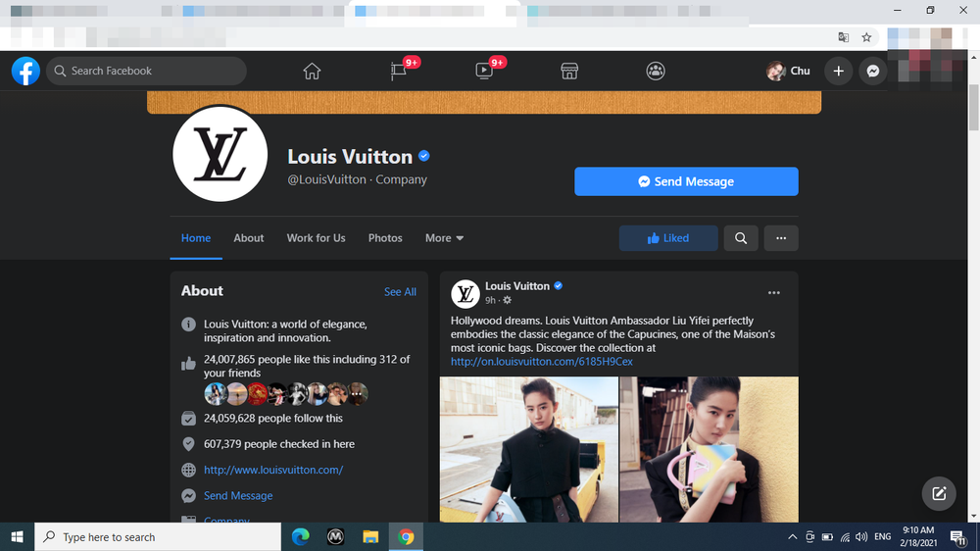Open the Marketplace store icon

569,71
